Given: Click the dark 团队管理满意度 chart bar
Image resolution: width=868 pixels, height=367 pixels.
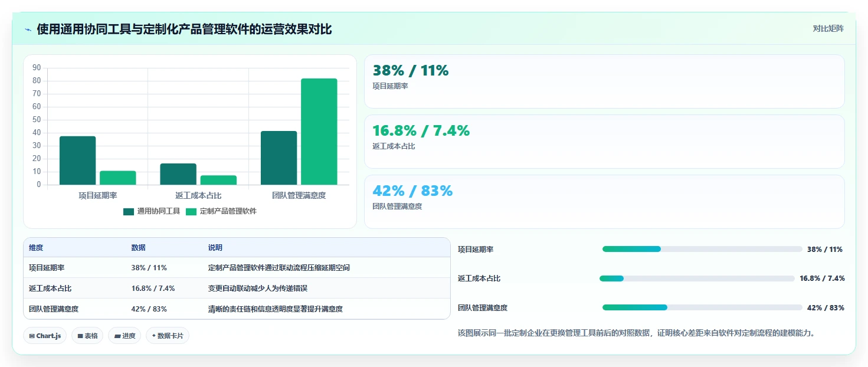Looking at the screenshot, I should click(x=279, y=158).
